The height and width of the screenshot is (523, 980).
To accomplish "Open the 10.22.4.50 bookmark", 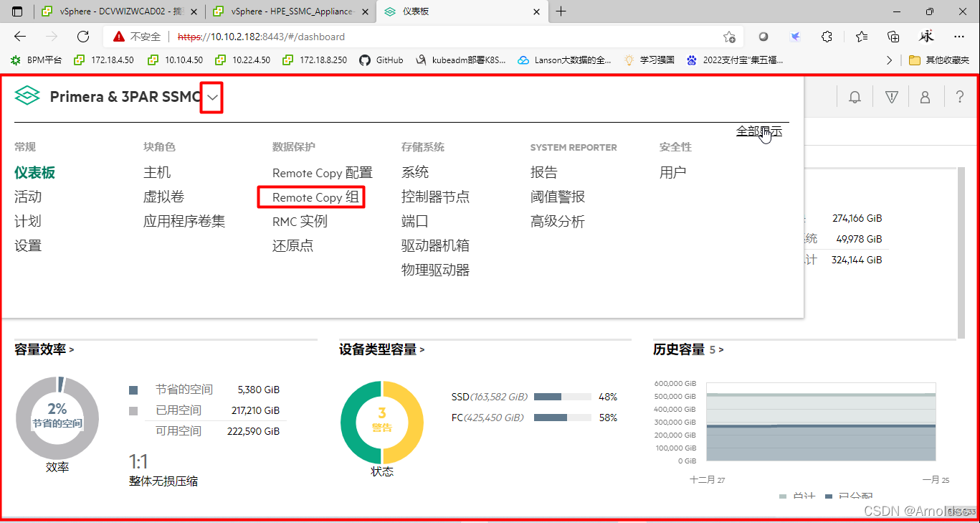I will click(244, 60).
